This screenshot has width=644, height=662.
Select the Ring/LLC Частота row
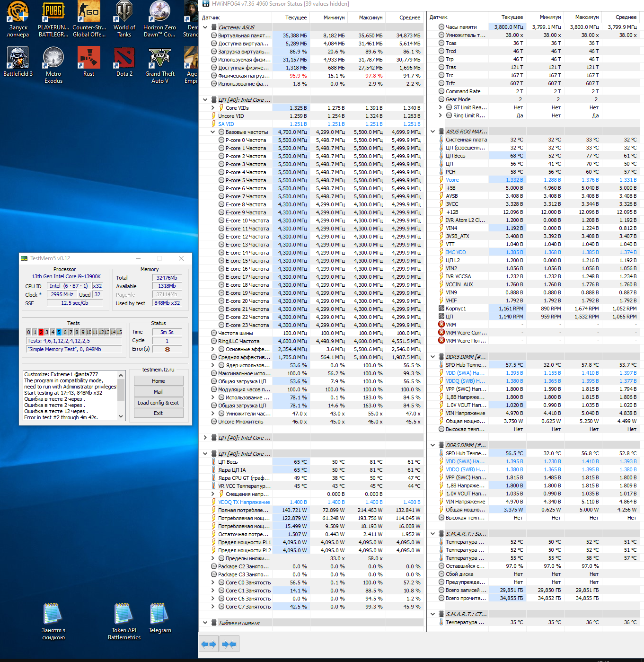311,341
